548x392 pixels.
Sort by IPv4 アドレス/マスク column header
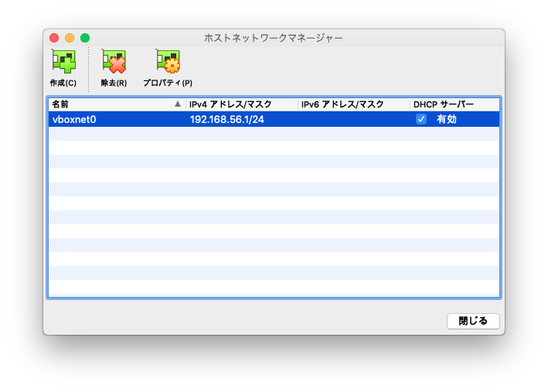click(x=230, y=104)
